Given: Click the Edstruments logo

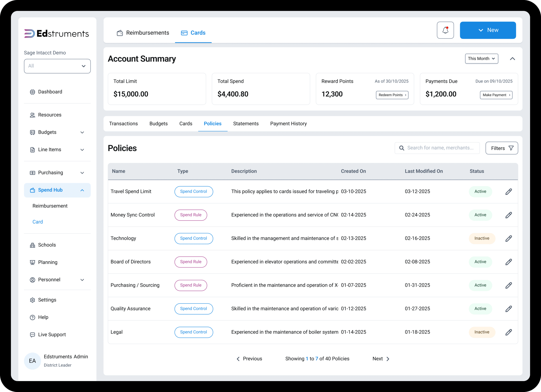Looking at the screenshot, I should [57, 33].
